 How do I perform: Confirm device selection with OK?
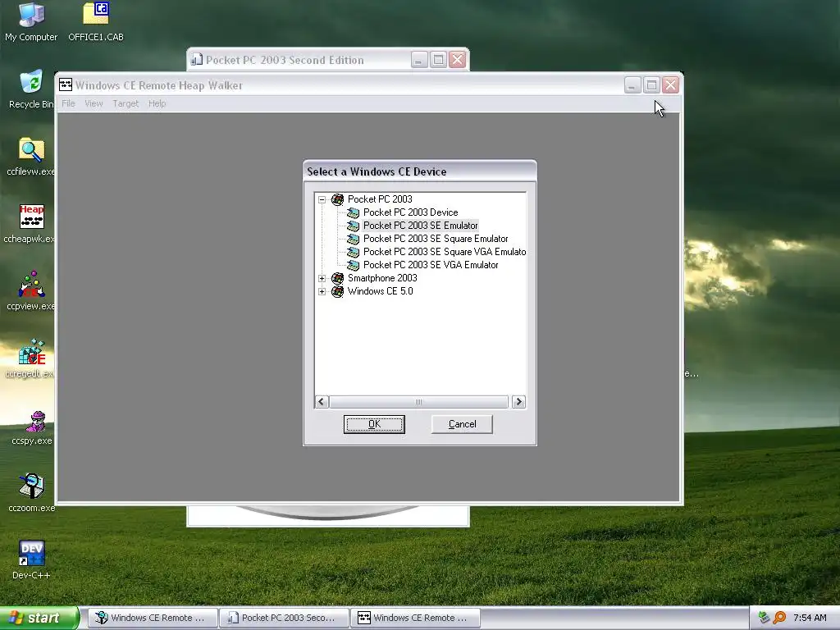click(x=374, y=424)
